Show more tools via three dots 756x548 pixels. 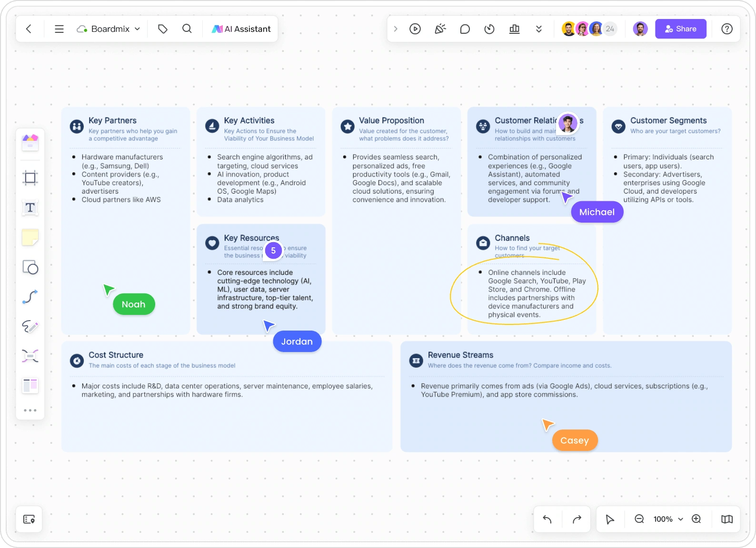30,410
